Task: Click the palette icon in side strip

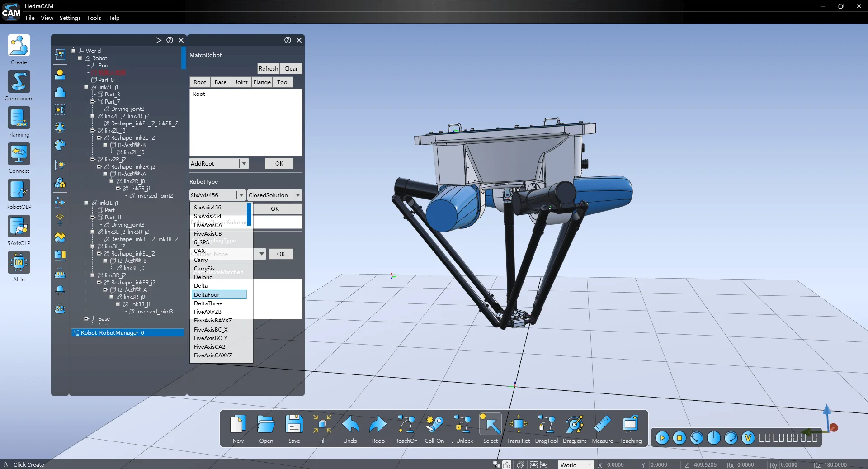Action: pos(60,145)
